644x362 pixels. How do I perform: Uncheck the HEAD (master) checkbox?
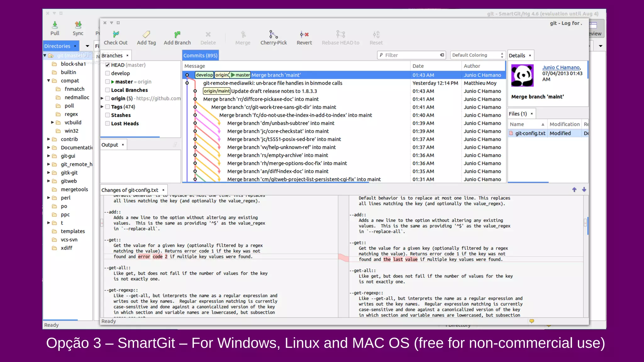pyautogui.click(x=108, y=65)
